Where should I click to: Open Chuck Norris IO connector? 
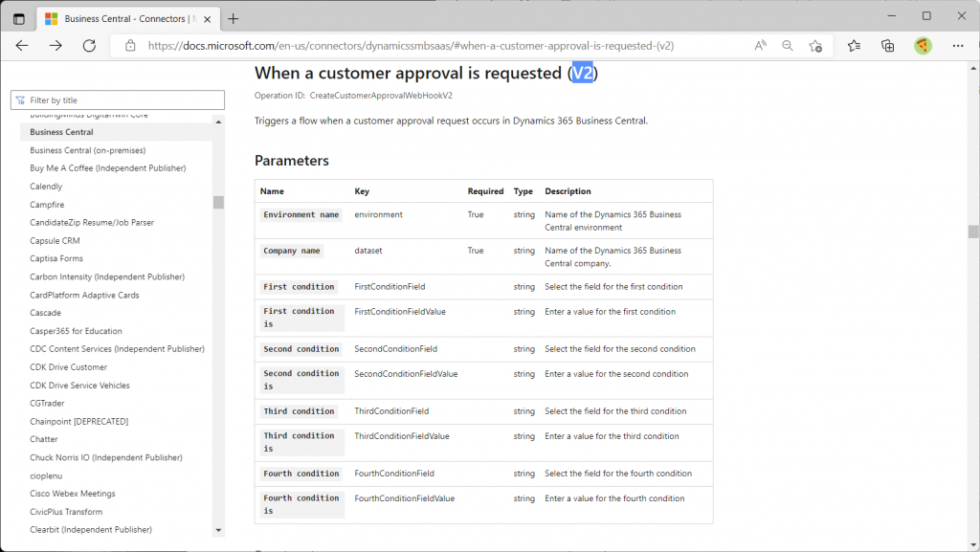coord(106,457)
